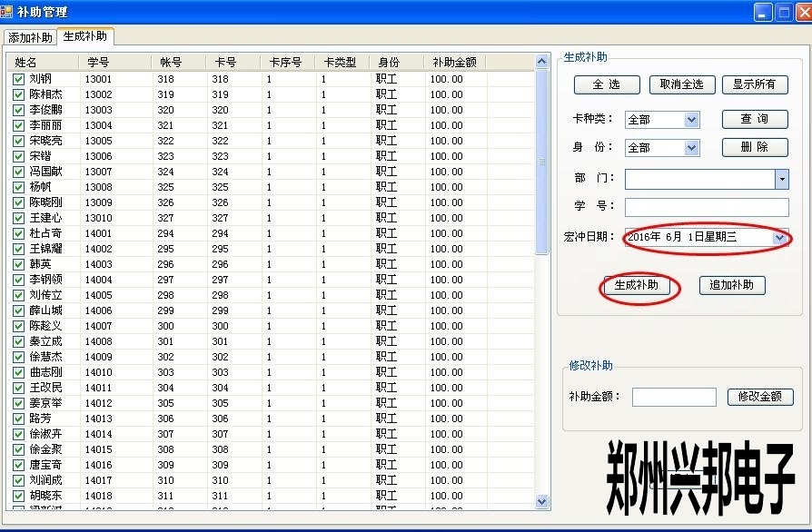Click the 身份 column header
The image size is (812, 532).
pos(397,62)
